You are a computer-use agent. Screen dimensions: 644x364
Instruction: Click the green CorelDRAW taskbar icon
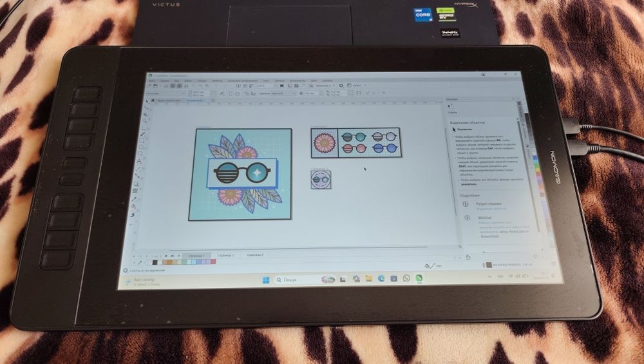[x=419, y=278]
